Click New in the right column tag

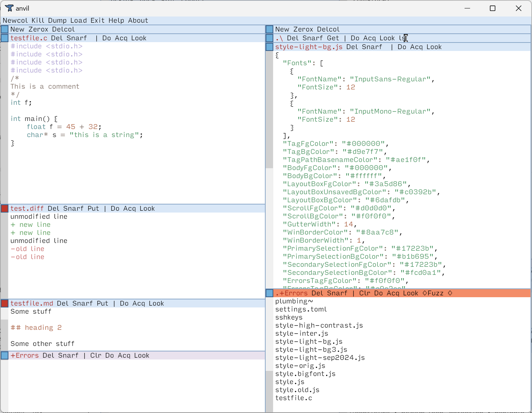tap(282, 29)
